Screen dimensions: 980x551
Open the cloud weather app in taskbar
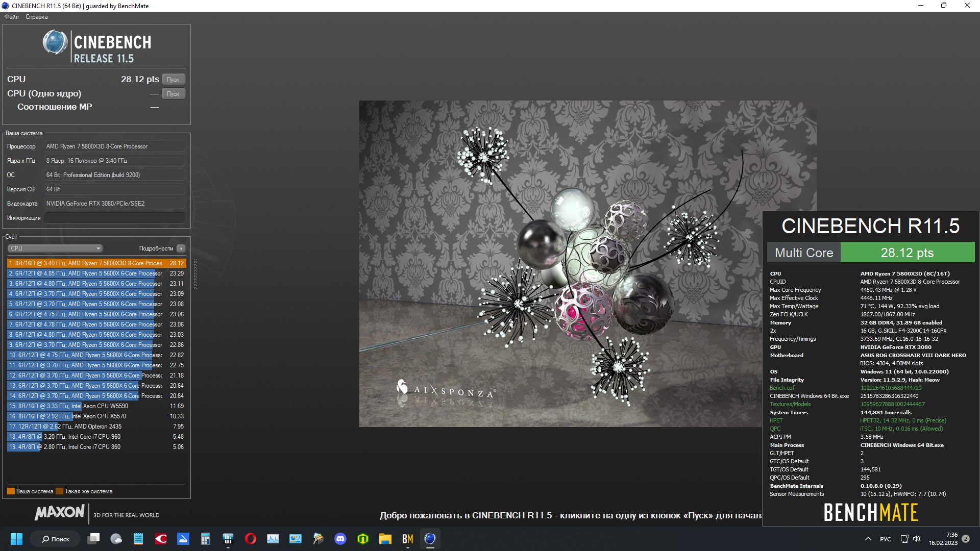pyautogui.click(x=116, y=539)
